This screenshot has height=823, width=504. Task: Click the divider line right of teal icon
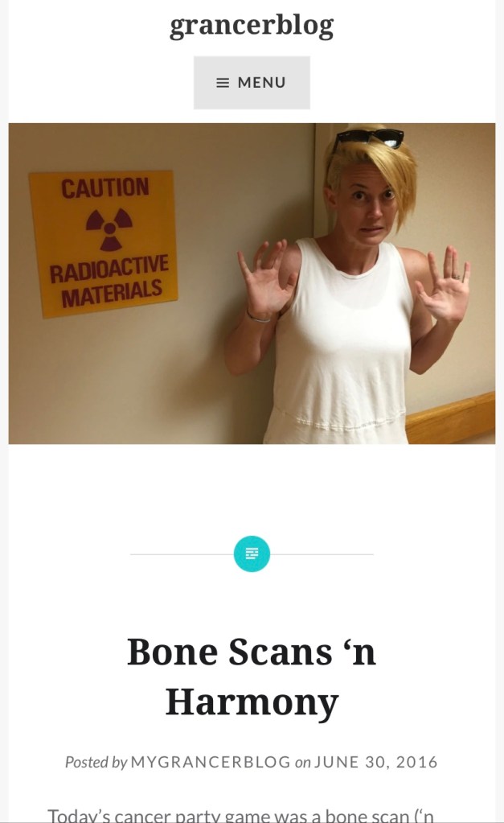click(x=322, y=553)
